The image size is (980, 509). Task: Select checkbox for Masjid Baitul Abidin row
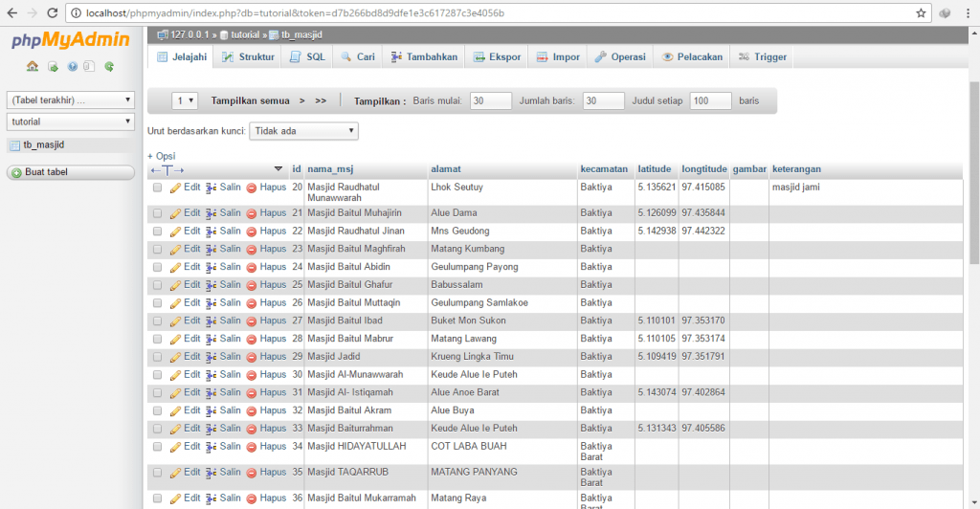(x=158, y=267)
